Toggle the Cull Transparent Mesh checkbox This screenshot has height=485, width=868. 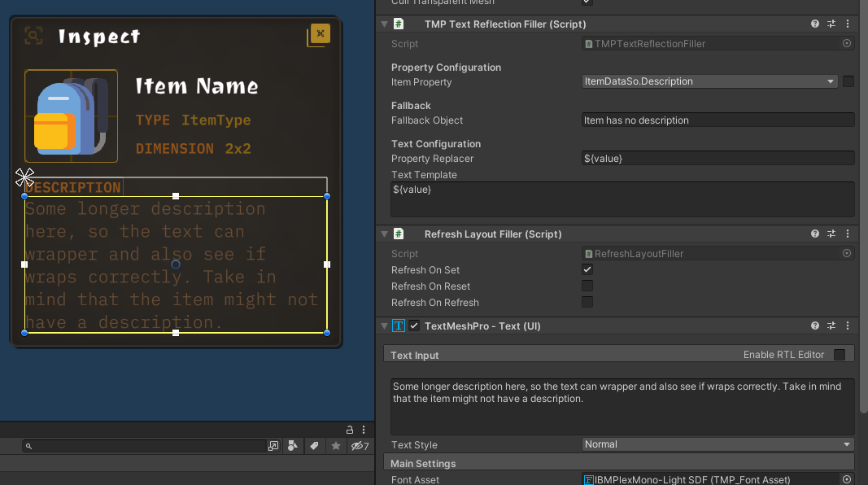[587, 2]
